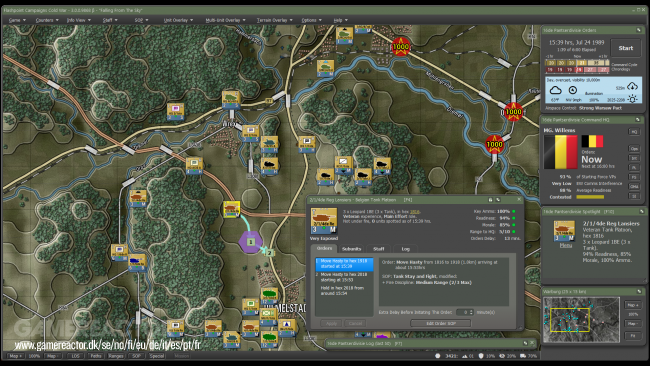Toggle the LOS display in bottom toolbar
Viewport: 650px width, 366px height.
click(75, 356)
